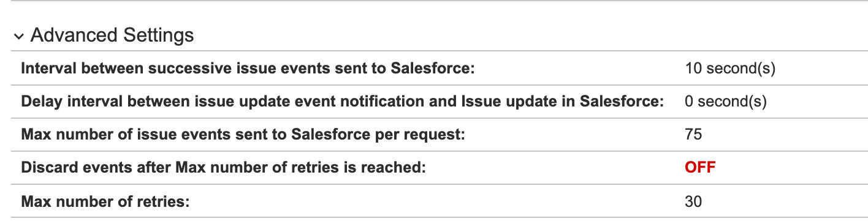Click 'Max number of issue events' label
This screenshot has width=868, height=224.
[243, 135]
